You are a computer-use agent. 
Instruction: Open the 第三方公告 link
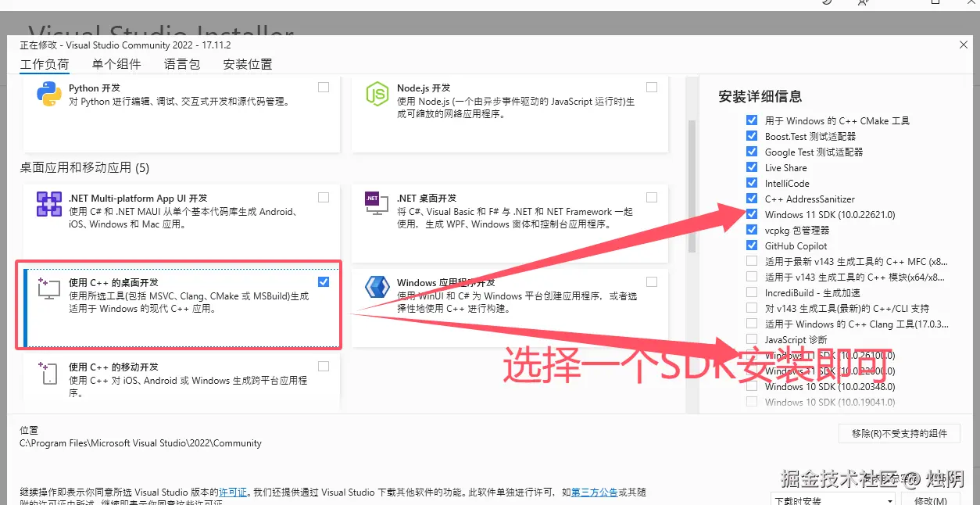click(595, 492)
